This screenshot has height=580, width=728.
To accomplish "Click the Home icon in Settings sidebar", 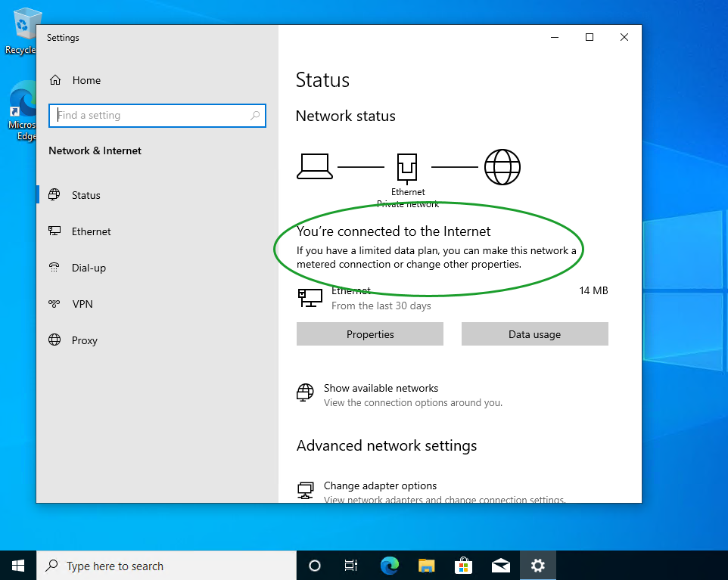I will pos(55,80).
